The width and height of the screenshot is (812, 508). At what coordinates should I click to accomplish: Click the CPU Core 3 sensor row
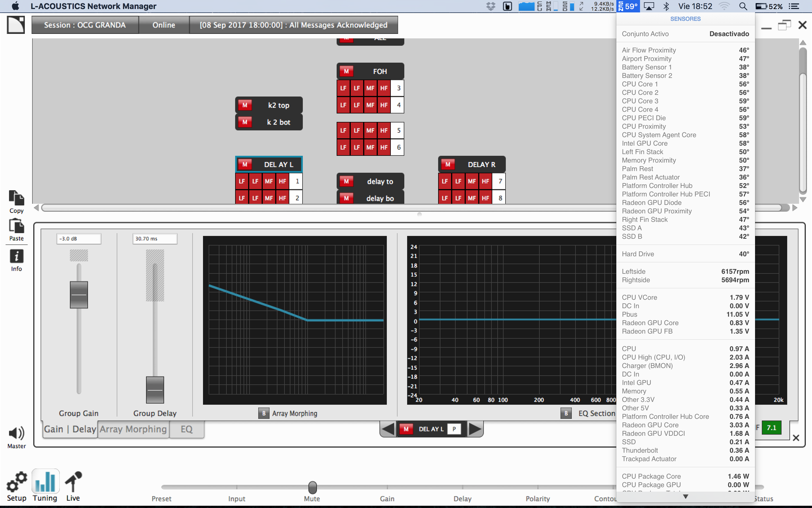(685, 101)
